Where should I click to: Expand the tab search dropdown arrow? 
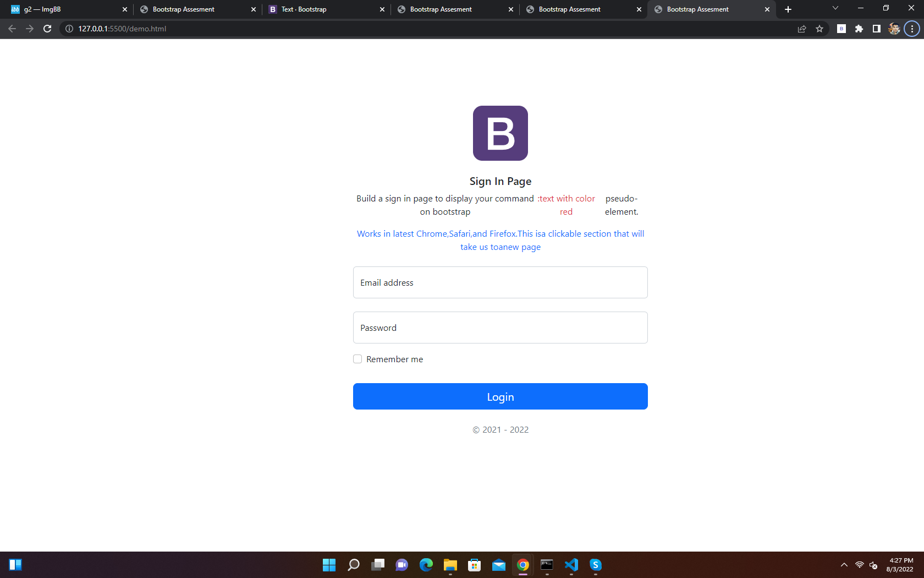835,8
